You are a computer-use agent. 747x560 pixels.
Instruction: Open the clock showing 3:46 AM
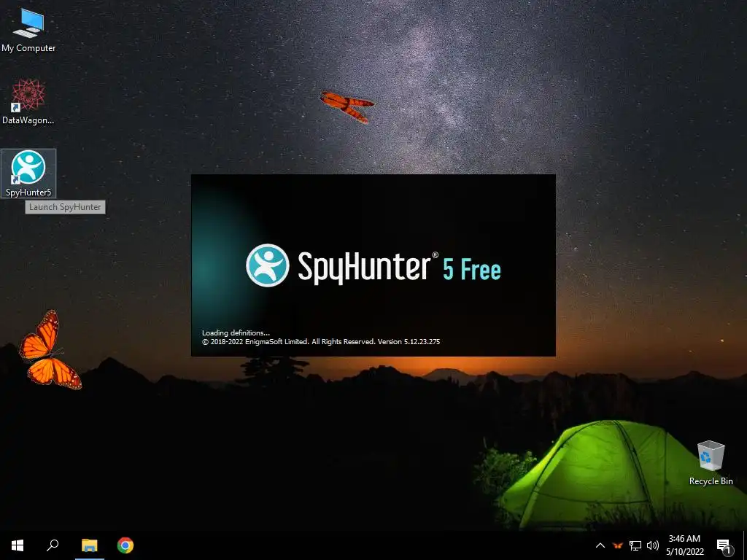click(x=684, y=545)
